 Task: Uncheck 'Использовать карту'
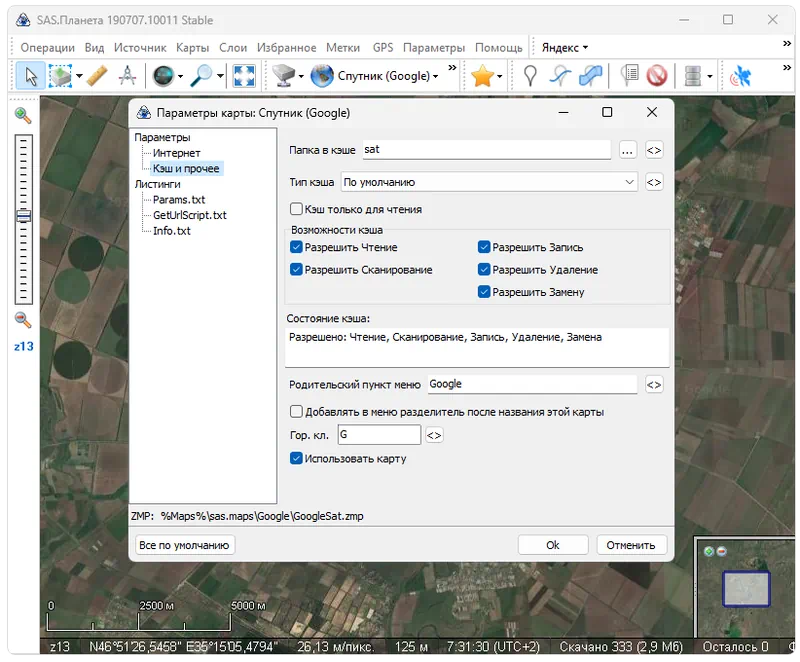pos(296,458)
